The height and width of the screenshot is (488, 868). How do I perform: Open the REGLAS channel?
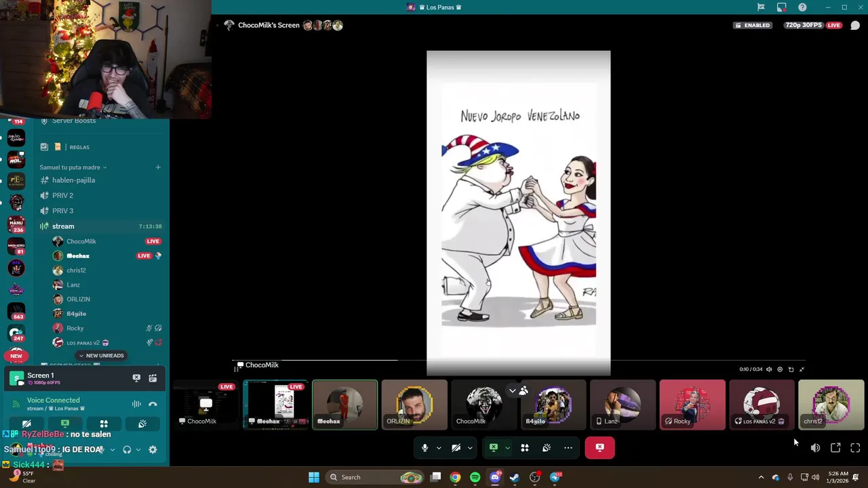click(100, 147)
